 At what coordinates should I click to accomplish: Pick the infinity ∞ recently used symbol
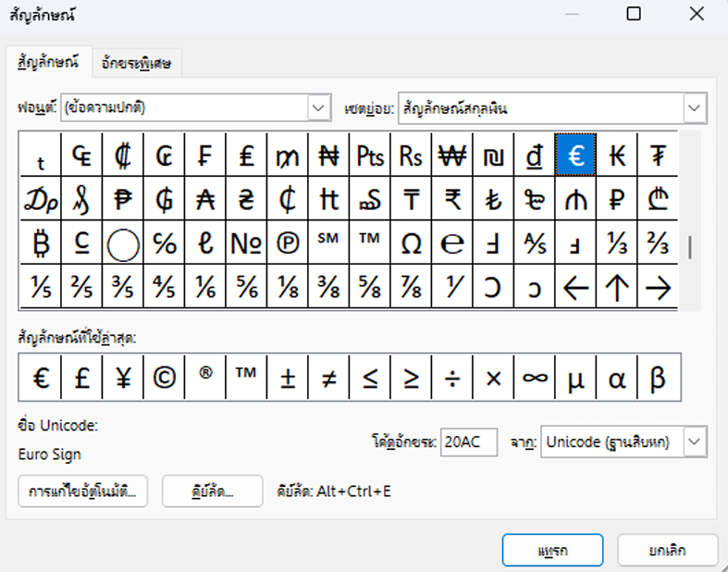pos(535,378)
